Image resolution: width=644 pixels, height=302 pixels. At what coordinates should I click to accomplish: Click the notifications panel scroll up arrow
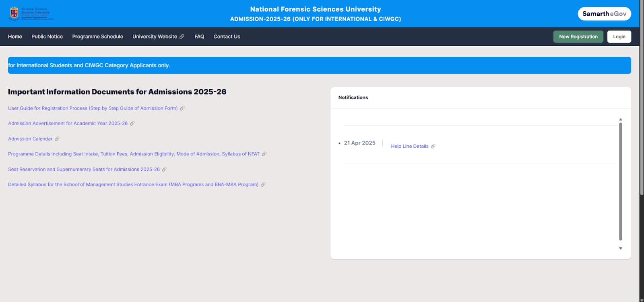pyautogui.click(x=621, y=120)
